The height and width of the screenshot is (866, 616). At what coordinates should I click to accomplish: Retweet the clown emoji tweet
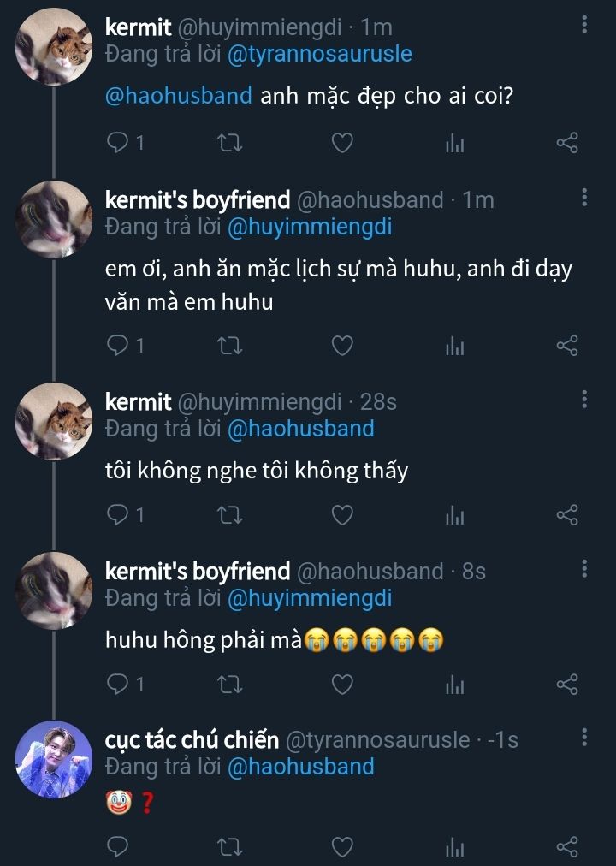(230, 846)
